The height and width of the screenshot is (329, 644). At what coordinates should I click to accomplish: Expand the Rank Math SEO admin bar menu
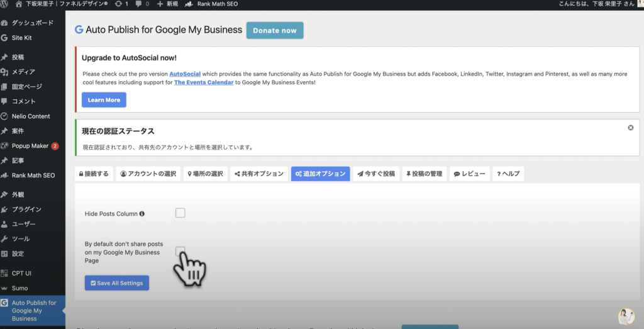[x=209, y=4]
